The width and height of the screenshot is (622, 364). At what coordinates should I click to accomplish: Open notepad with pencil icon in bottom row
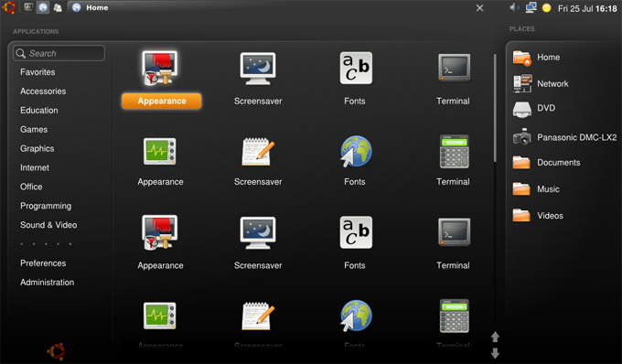point(258,316)
